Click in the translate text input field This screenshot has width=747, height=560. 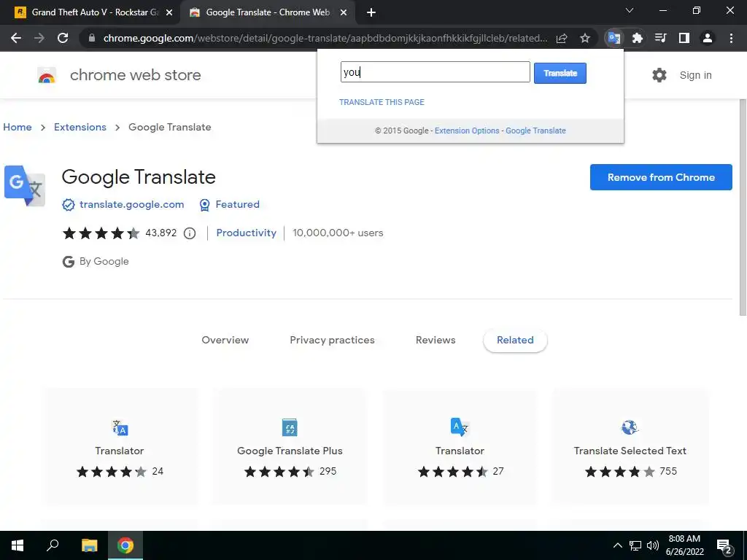(x=435, y=72)
